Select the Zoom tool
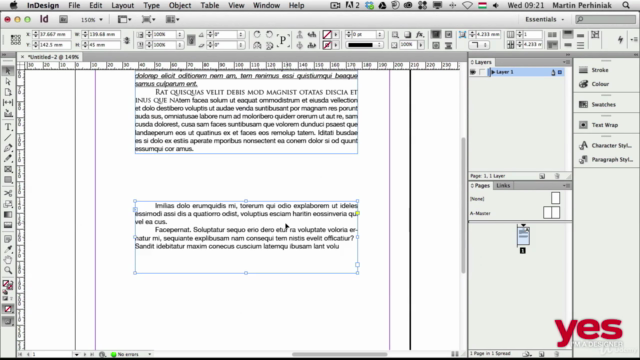 click(x=8, y=270)
